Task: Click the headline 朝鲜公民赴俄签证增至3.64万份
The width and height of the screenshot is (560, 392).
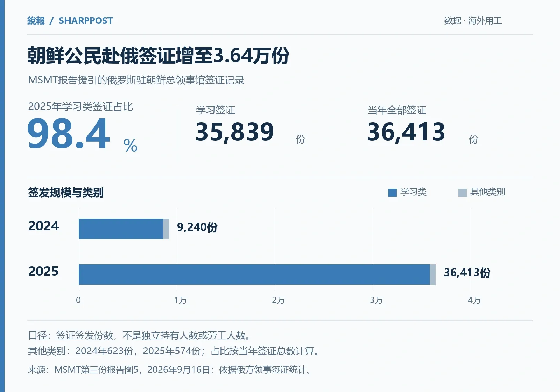Action: (x=159, y=56)
